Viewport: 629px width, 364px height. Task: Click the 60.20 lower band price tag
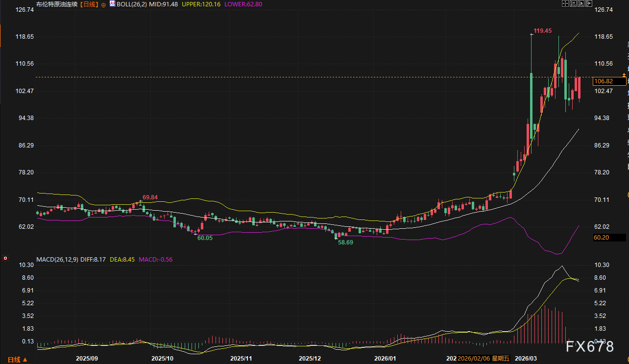click(603, 237)
